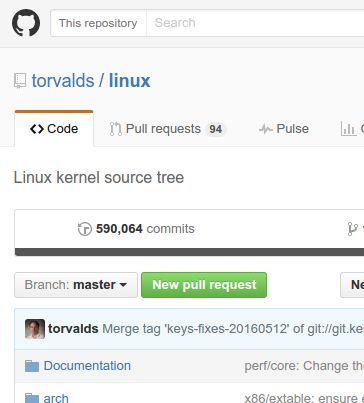Open the torvalds user profile link
Viewport: 364px width, 403px height.
[63, 81]
